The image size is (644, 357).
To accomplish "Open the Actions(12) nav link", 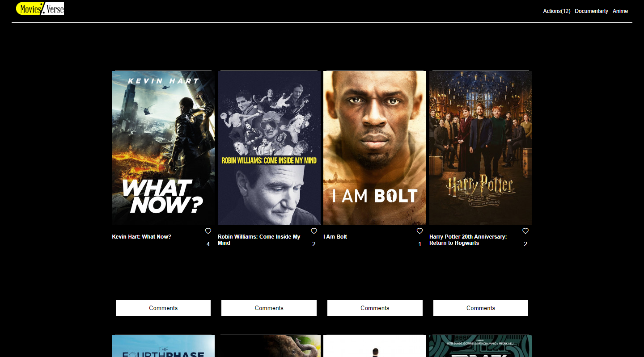I will pos(557,11).
